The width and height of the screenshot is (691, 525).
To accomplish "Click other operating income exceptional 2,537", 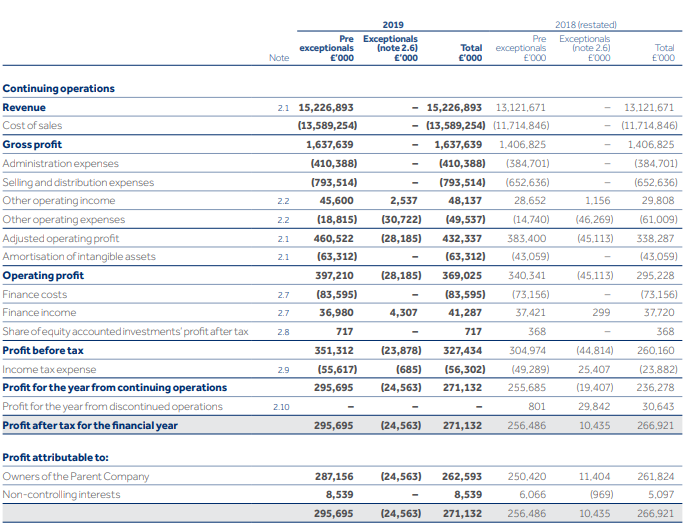I will [404, 201].
